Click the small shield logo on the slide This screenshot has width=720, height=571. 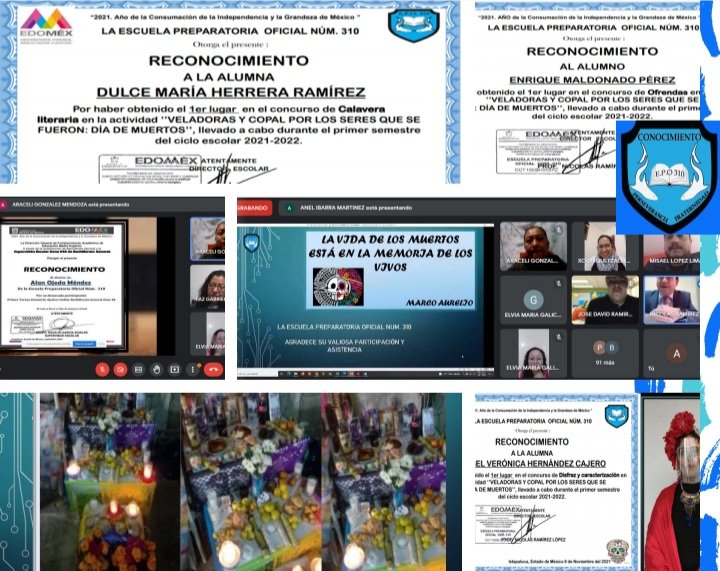tap(252, 243)
